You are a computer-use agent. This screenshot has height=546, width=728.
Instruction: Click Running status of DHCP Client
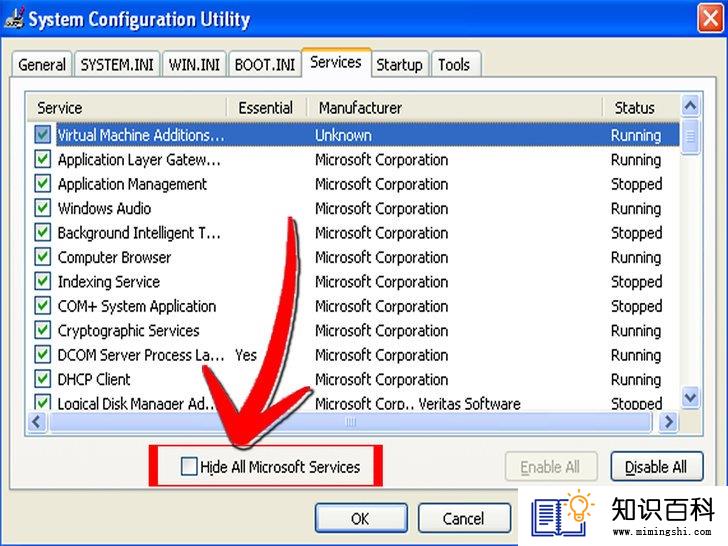coord(636,379)
